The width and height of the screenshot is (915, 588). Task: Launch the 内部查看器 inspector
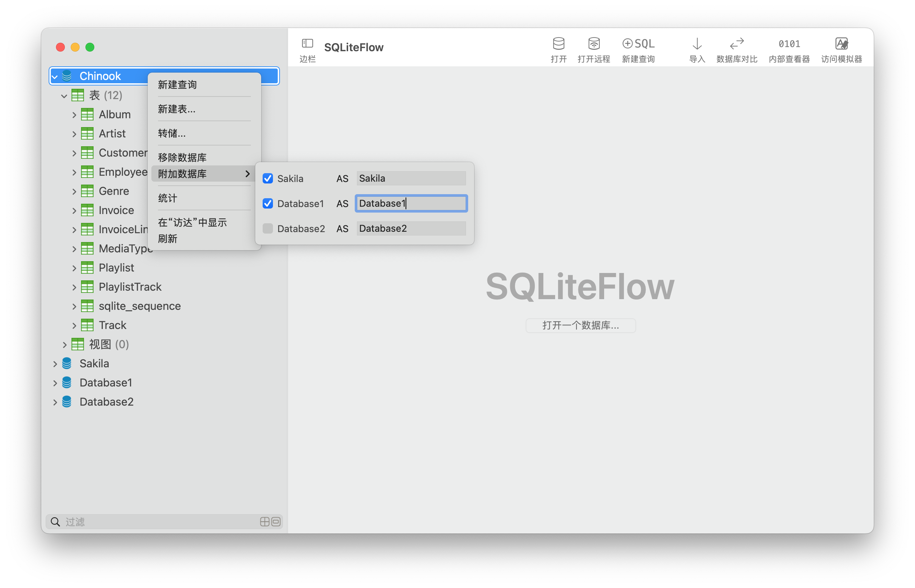789,49
